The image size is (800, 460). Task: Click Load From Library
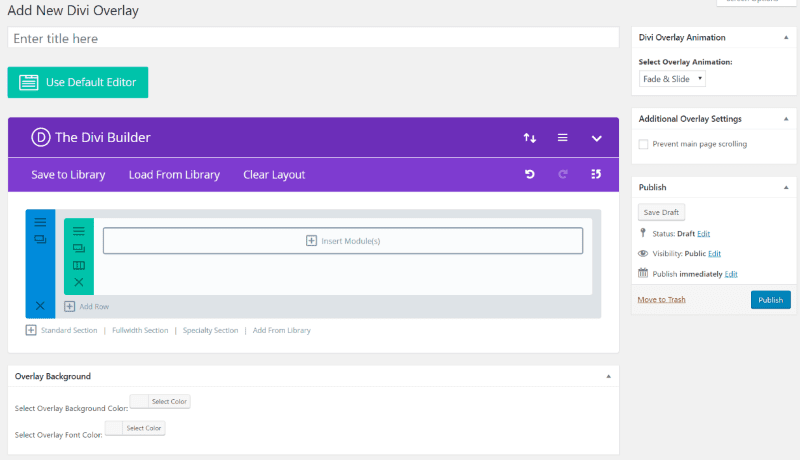pyautogui.click(x=174, y=174)
